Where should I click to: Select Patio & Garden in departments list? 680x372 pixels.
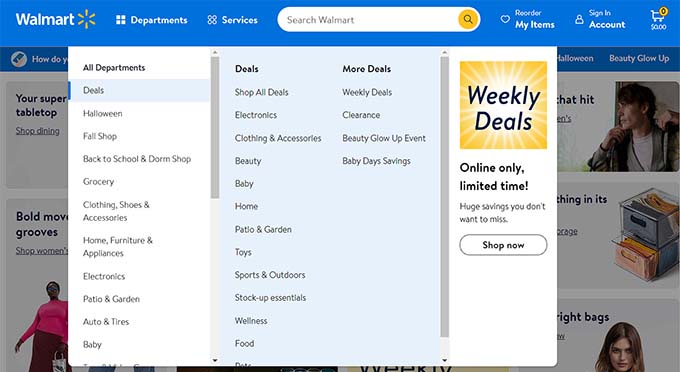coord(111,299)
